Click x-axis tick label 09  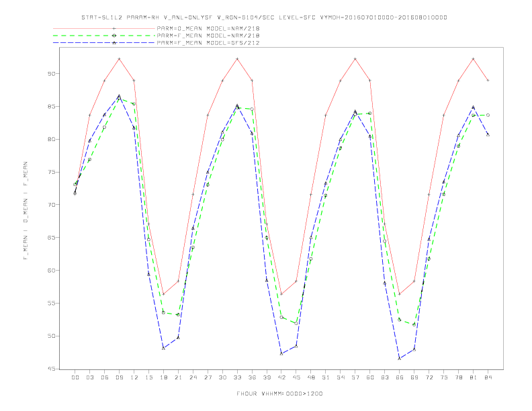119,377
